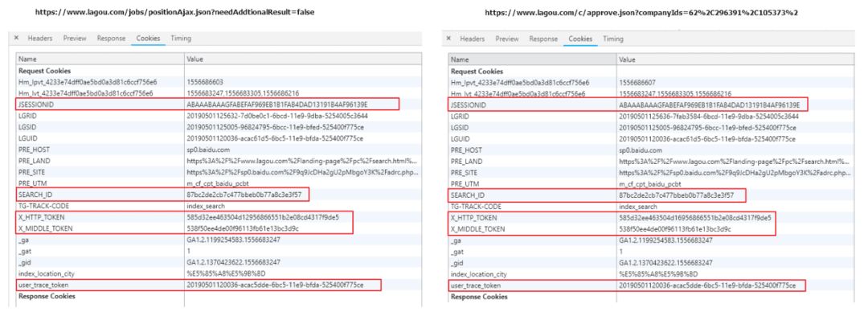Close the positionAjax.json request details panel

16,39
